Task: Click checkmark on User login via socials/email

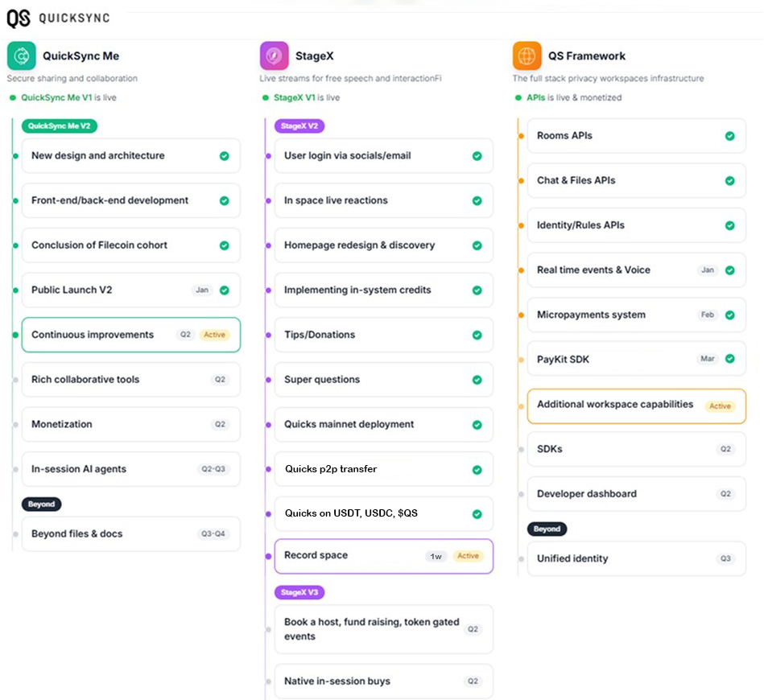Action: click(477, 156)
